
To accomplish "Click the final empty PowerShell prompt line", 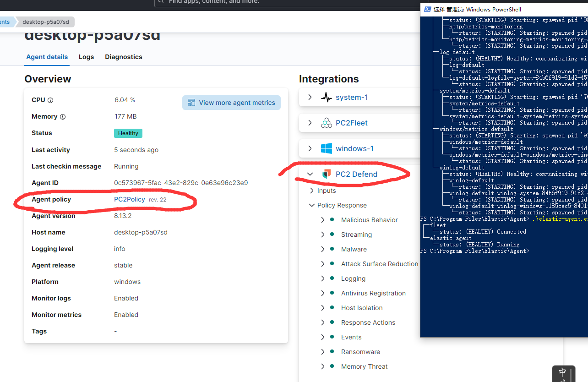I will 474,251.
